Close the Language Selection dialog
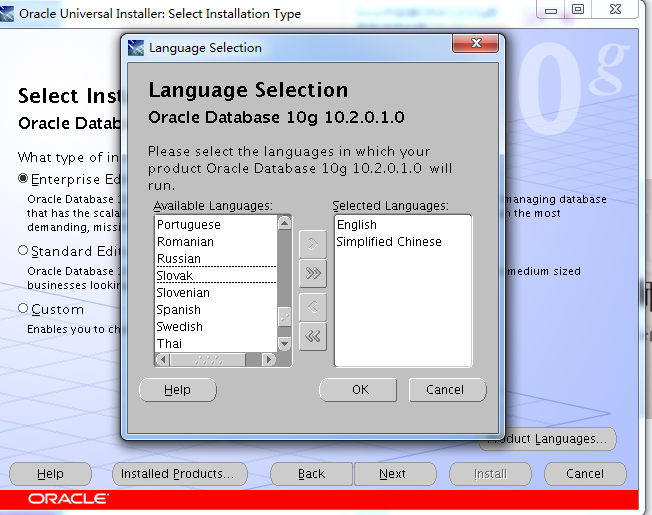652x515 pixels. 475,43
